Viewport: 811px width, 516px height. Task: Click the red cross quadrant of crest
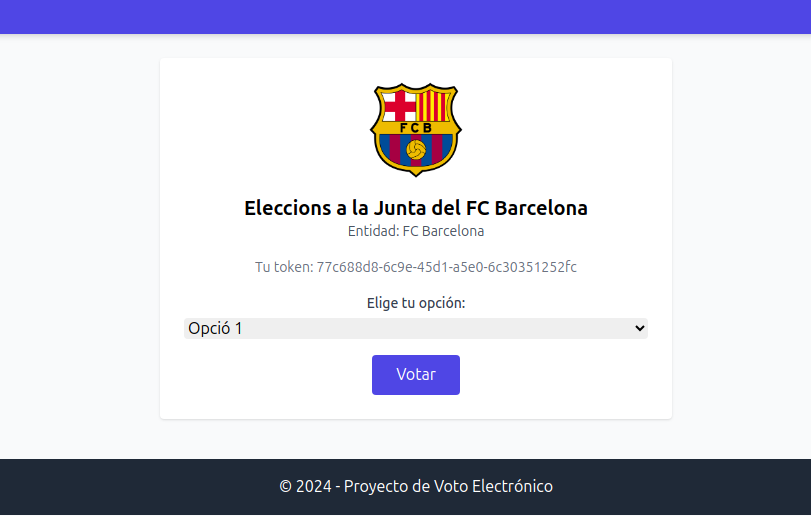point(399,106)
